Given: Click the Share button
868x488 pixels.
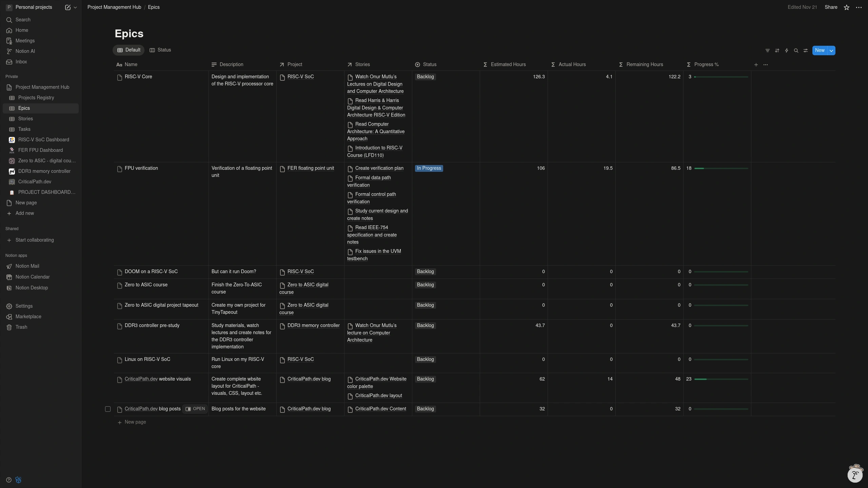Looking at the screenshot, I should point(831,7).
